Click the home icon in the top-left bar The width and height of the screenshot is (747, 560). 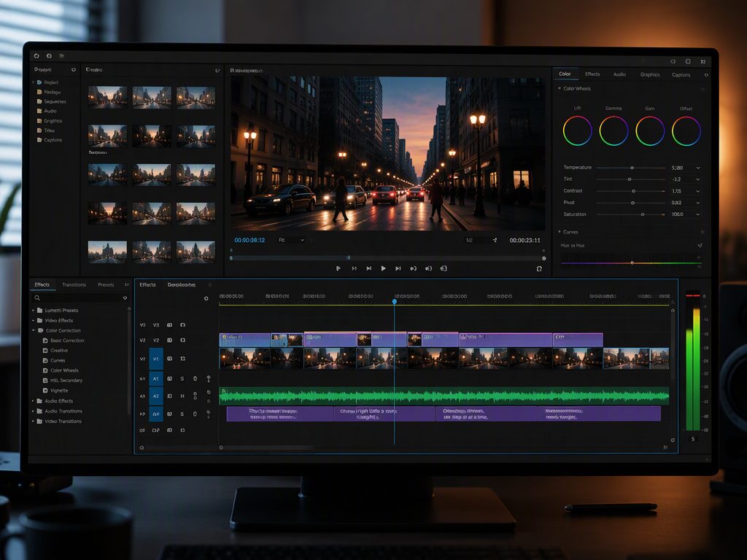tap(36, 55)
